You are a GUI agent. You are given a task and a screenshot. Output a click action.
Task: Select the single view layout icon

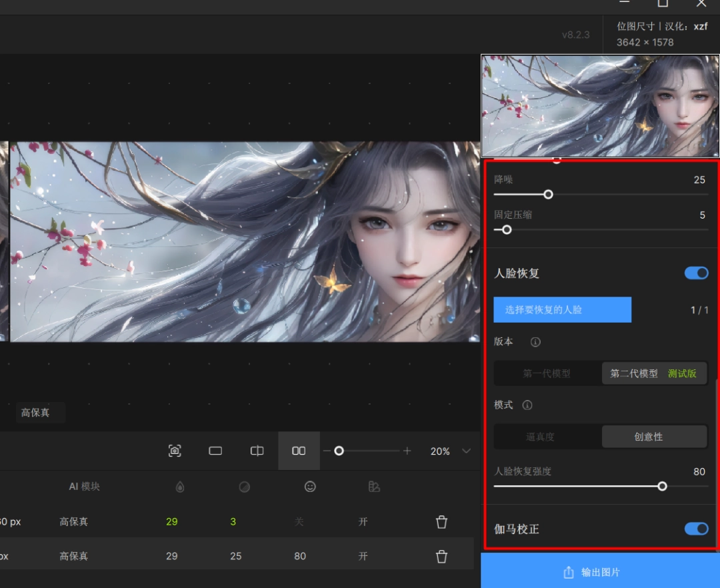(215, 451)
